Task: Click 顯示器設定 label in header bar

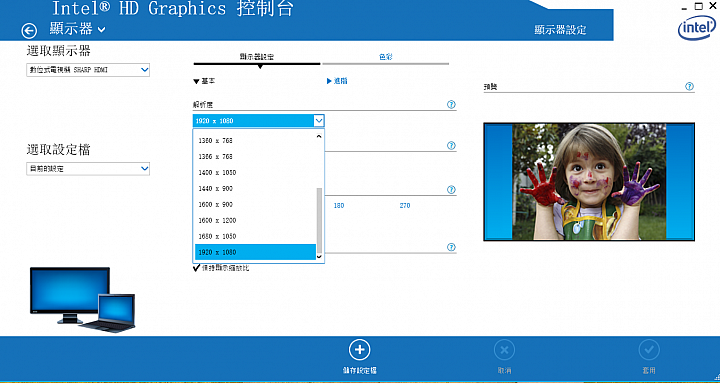Action: (x=560, y=30)
